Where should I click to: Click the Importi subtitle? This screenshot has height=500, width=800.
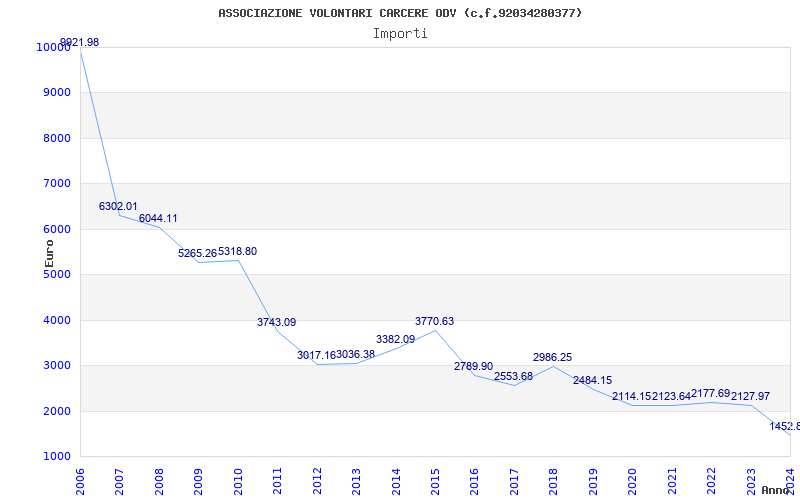[400, 34]
